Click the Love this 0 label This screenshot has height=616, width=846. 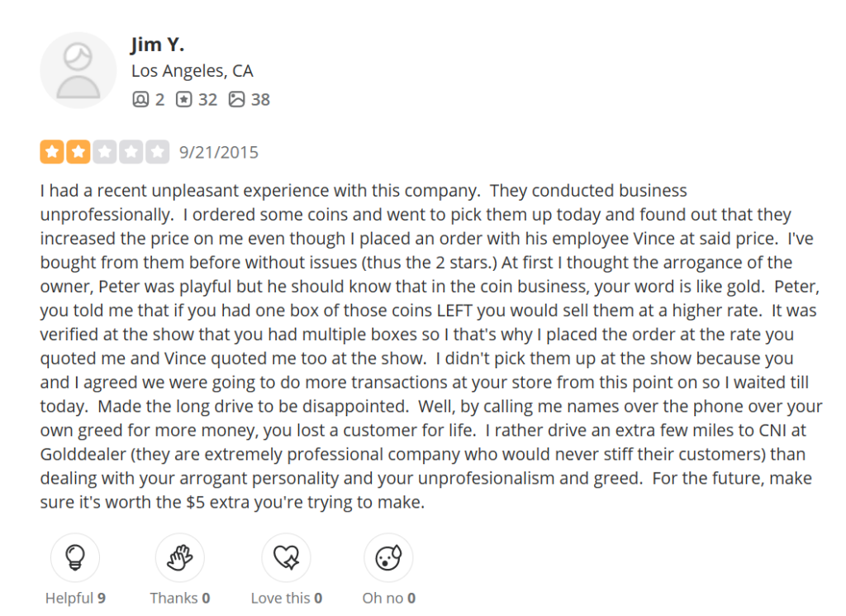287,598
